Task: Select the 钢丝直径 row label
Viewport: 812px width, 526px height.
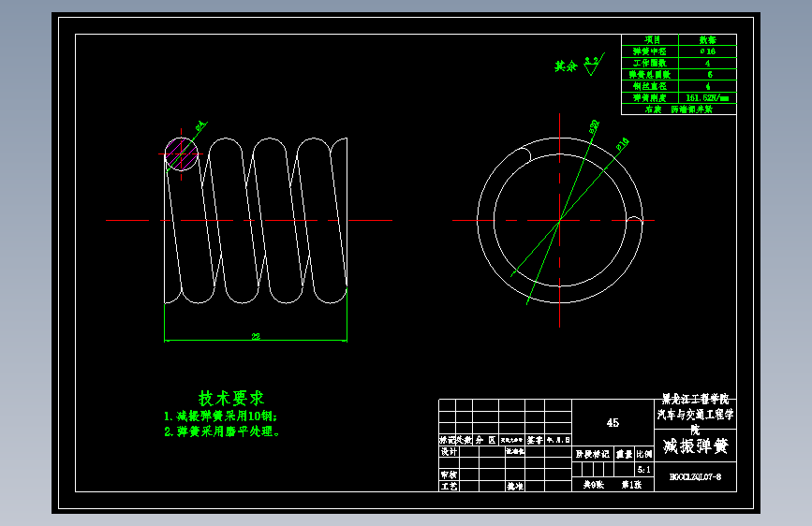Action: click(x=649, y=86)
